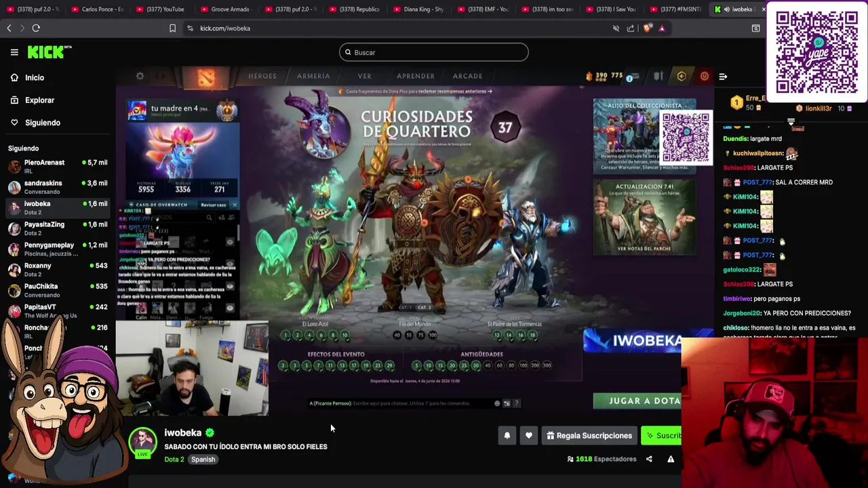Collapse chat with arrow icon

tap(723, 77)
